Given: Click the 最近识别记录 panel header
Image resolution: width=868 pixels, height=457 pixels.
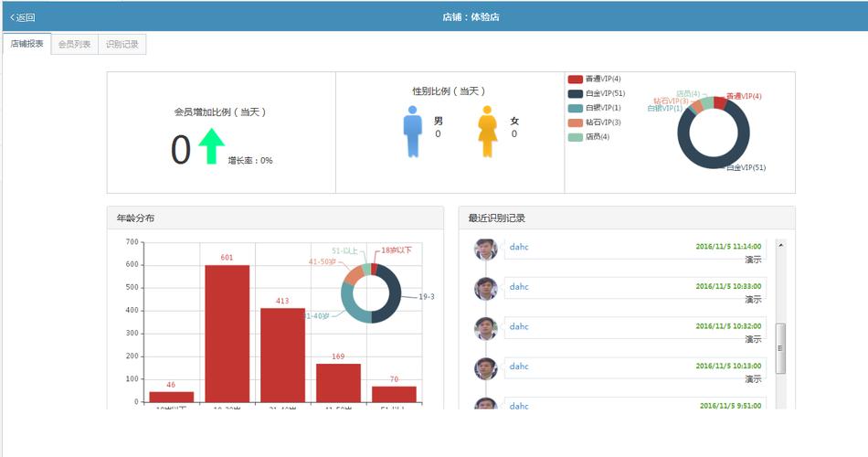Looking at the screenshot, I should tap(627, 218).
